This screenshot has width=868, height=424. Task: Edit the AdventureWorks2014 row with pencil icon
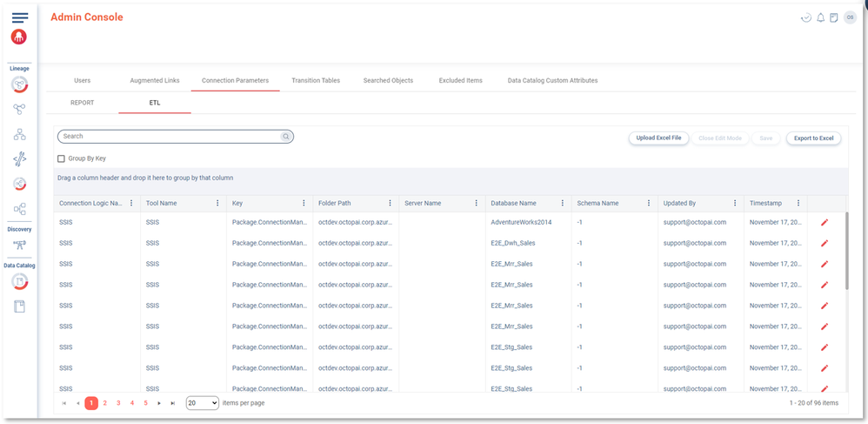tap(825, 222)
